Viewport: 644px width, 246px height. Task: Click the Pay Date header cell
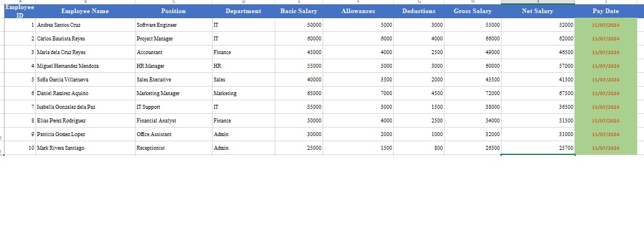coord(605,11)
